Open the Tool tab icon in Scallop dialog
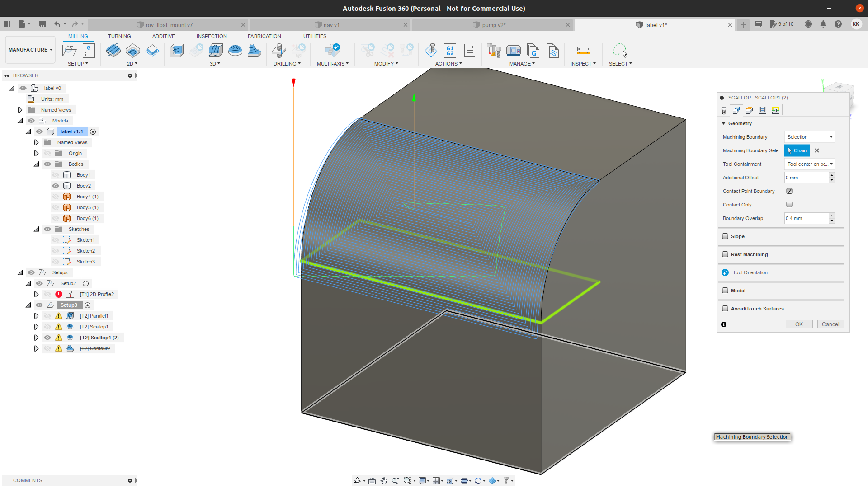This screenshot has width=868, height=488. [724, 110]
